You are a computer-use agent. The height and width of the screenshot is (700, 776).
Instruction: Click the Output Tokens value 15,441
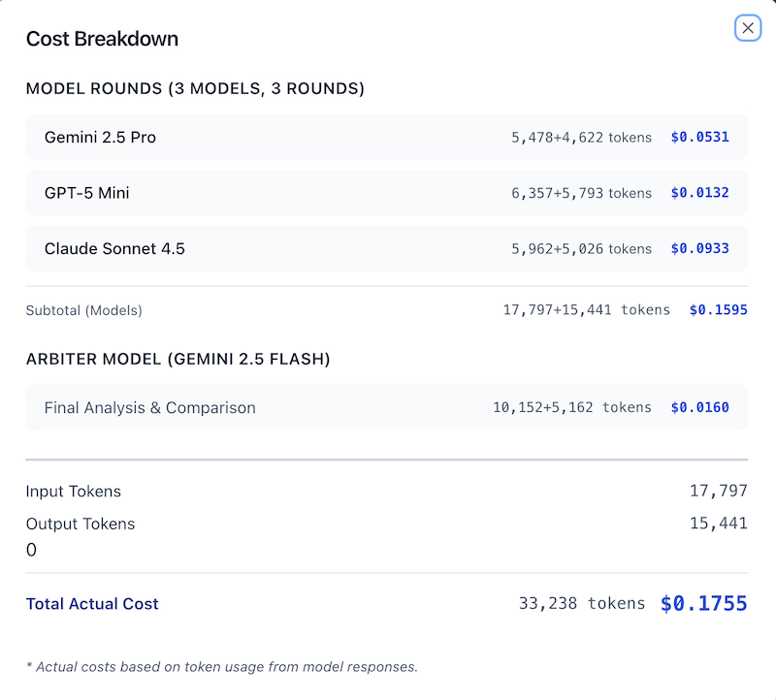coord(718,524)
